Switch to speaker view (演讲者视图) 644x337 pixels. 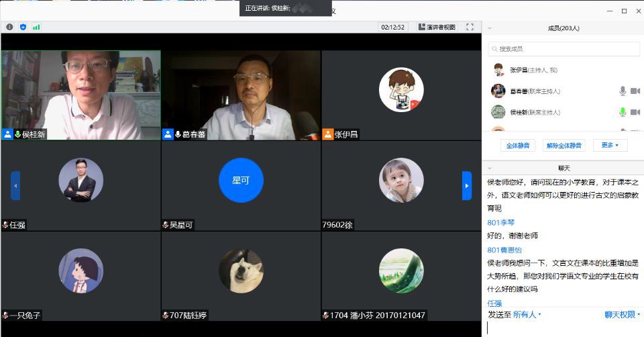point(437,27)
